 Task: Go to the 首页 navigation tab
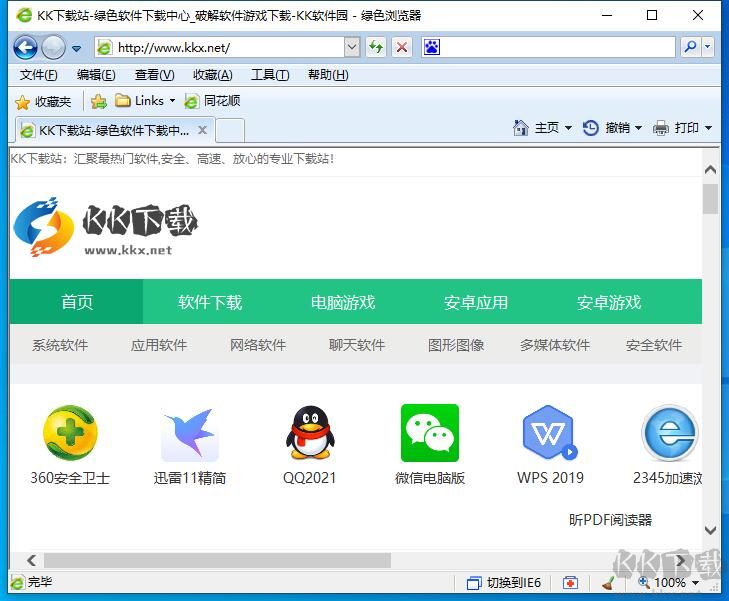coord(77,302)
